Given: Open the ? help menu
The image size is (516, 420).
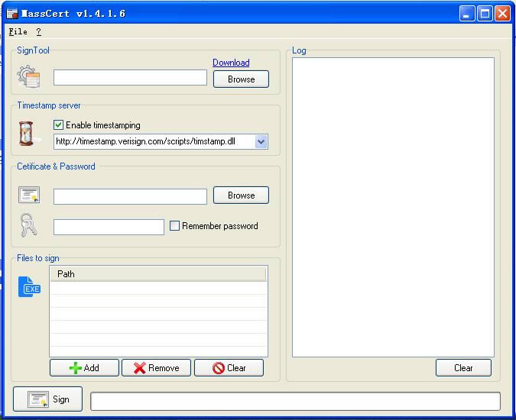Looking at the screenshot, I should coord(38,32).
